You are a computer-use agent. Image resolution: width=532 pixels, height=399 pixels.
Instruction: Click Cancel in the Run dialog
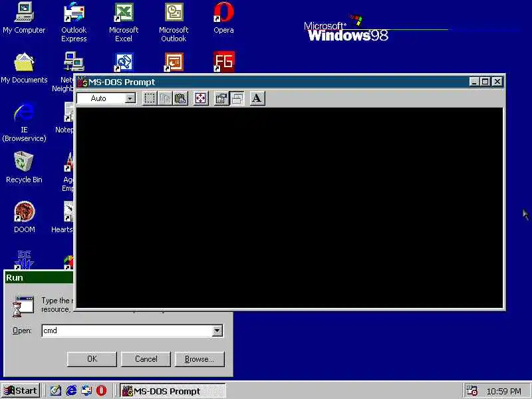146,359
